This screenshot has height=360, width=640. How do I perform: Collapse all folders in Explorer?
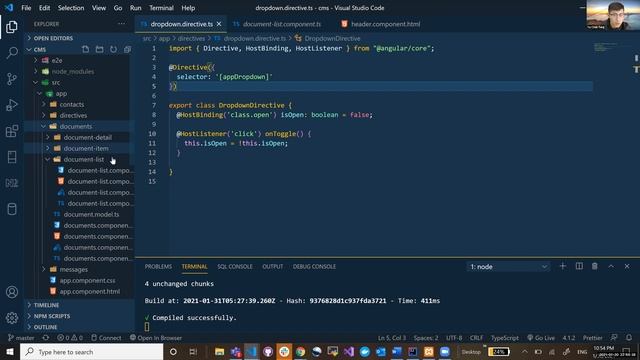click(127, 49)
